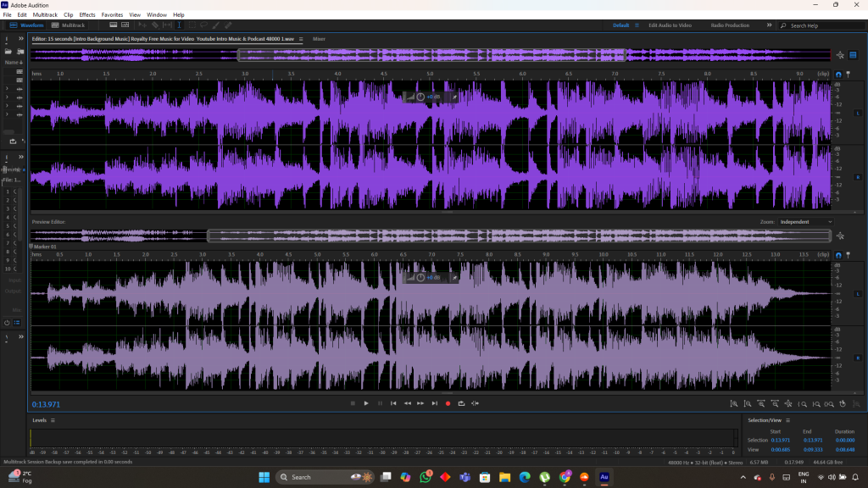The height and width of the screenshot is (488, 868).
Task: Select Radio Production workspace
Action: pyautogui.click(x=730, y=25)
